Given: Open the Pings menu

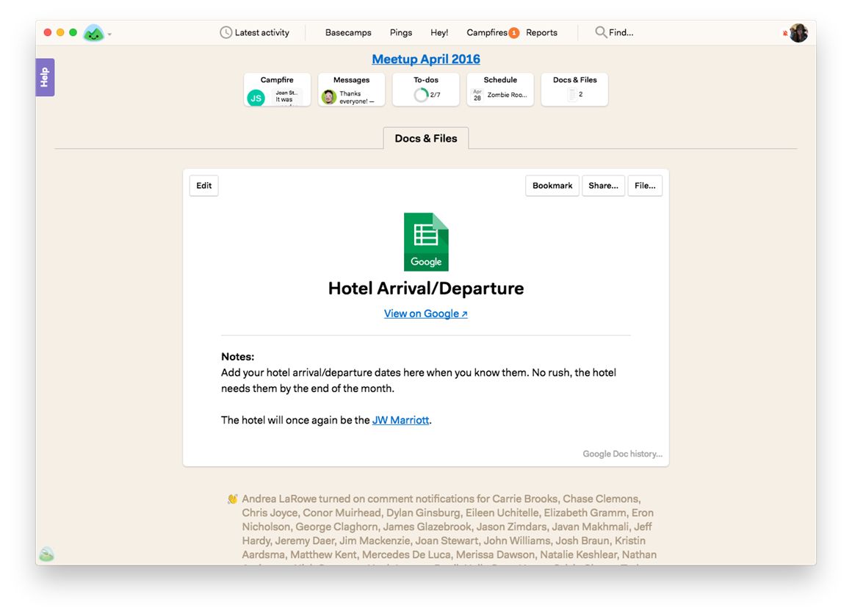Looking at the screenshot, I should (x=401, y=32).
